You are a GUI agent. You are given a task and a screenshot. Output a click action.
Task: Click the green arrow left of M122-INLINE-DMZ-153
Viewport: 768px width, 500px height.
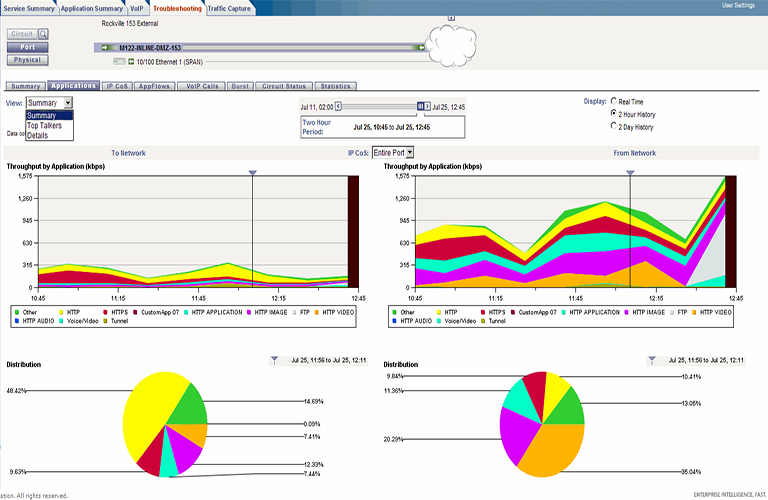tap(104, 47)
